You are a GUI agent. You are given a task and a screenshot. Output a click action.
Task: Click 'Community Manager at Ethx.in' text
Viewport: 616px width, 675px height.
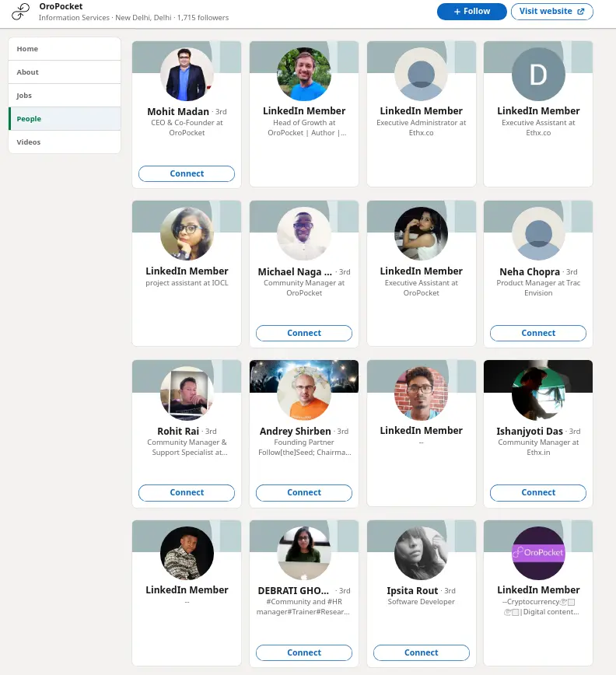[x=538, y=447]
